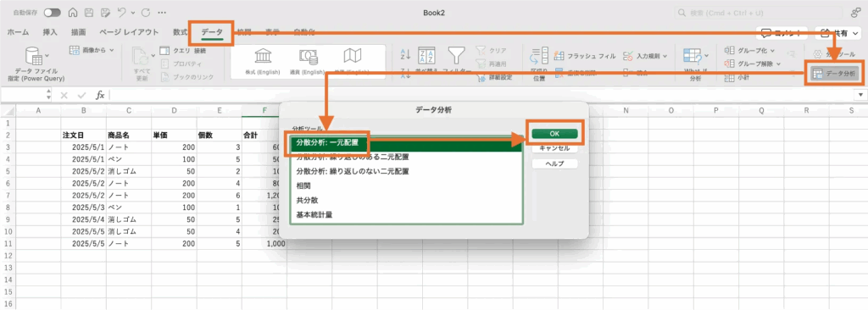
Task: Click the undo arrow icon
Action: pyautogui.click(x=122, y=12)
